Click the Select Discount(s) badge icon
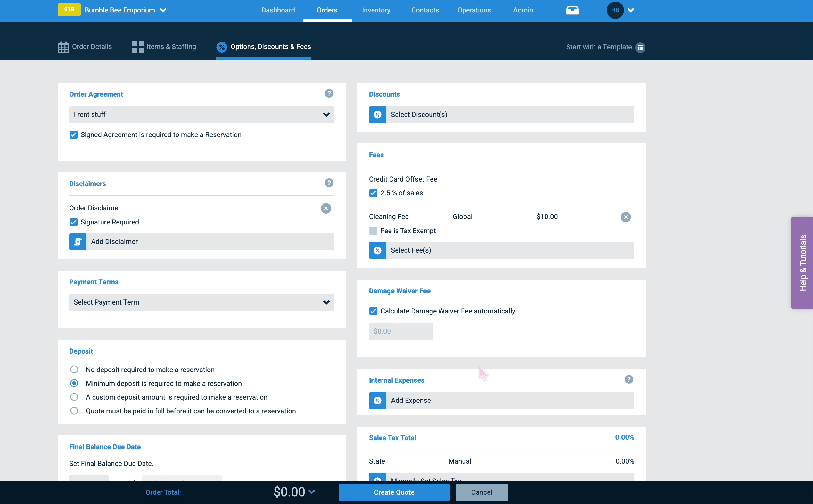813x504 pixels. [377, 115]
